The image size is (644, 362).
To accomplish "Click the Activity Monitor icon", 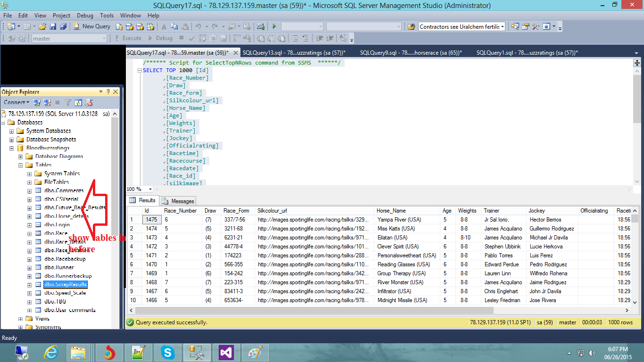I will 260,26.
